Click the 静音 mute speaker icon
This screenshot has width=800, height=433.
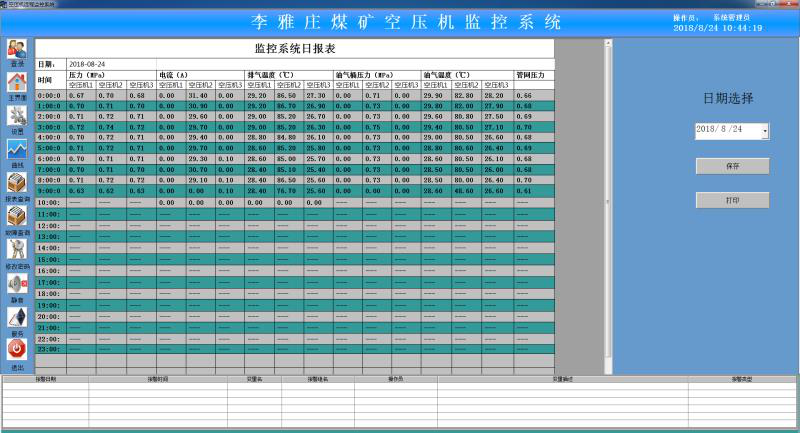(17, 284)
